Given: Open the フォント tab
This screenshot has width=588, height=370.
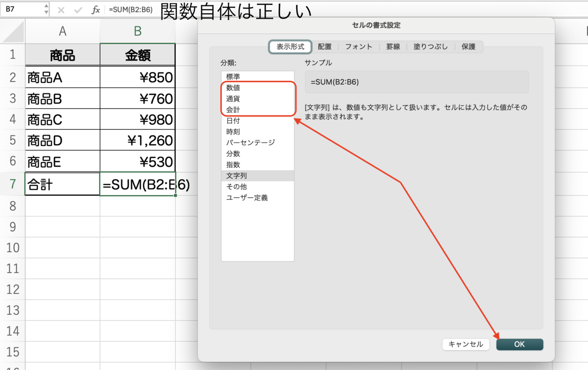Looking at the screenshot, I should [x=358, y=46].
